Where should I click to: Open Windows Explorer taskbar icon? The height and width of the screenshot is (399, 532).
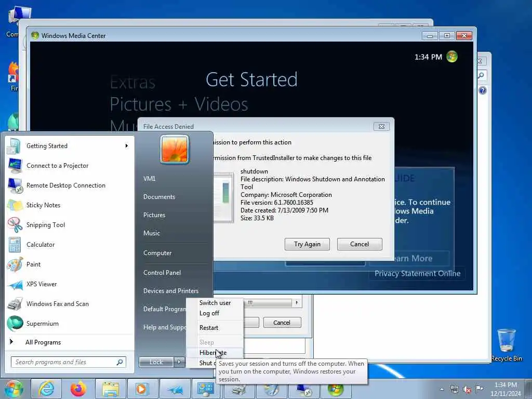(111, 389)
